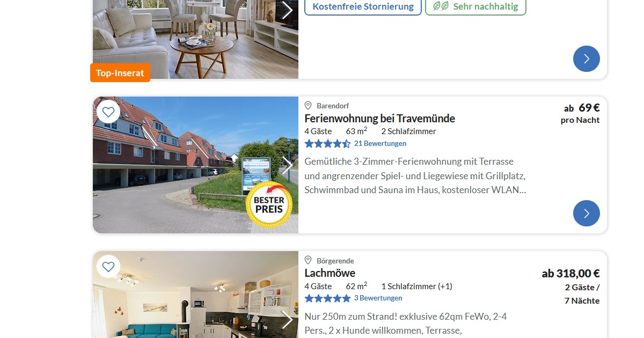
Task: Show next photo of Travemünde apartment
Action: tap(287, 165)
